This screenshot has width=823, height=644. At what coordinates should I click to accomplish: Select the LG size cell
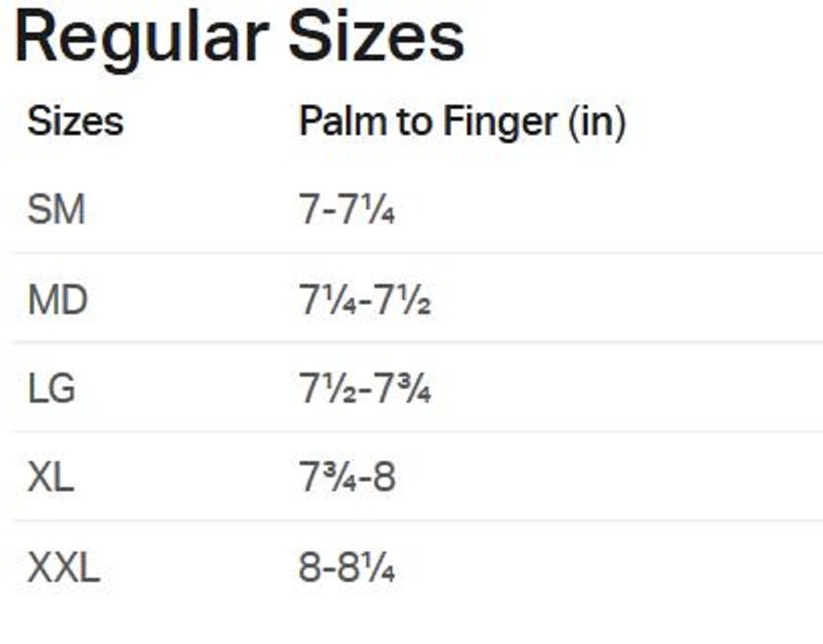(x=52, y=390)
